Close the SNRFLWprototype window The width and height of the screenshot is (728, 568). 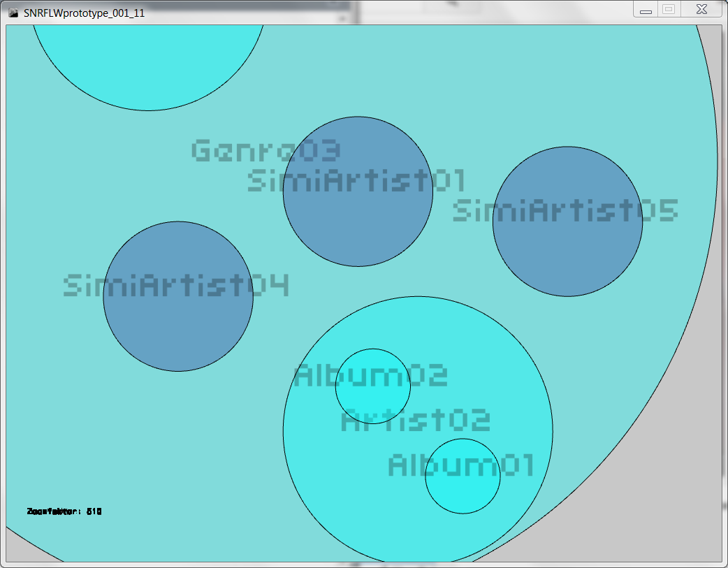701,10
